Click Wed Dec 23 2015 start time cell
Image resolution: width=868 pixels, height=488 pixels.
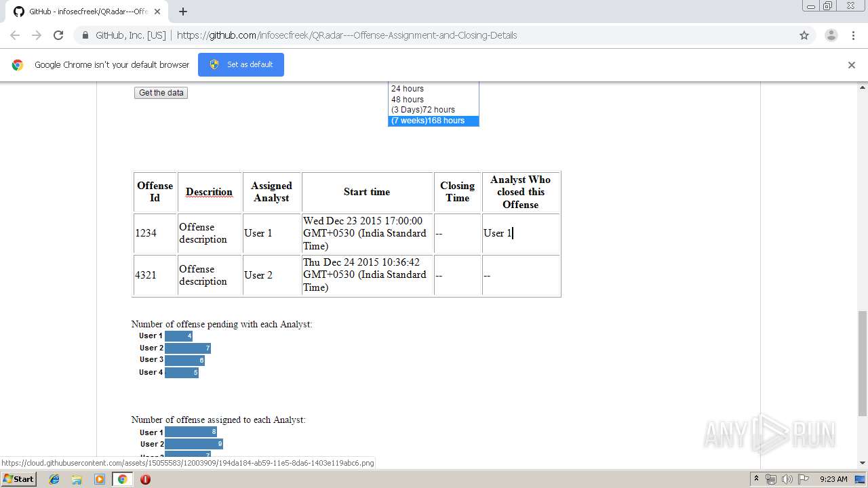[367, 233]
